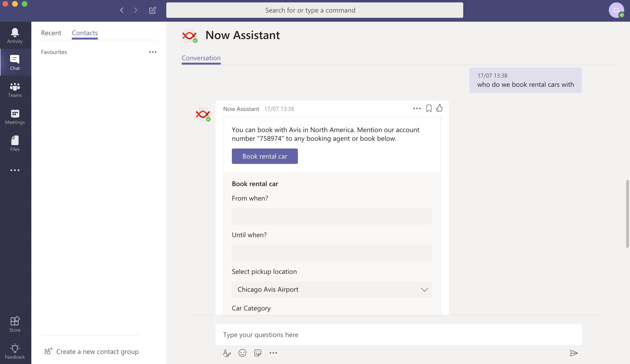Click the Favourites group label

click(54, 52)
